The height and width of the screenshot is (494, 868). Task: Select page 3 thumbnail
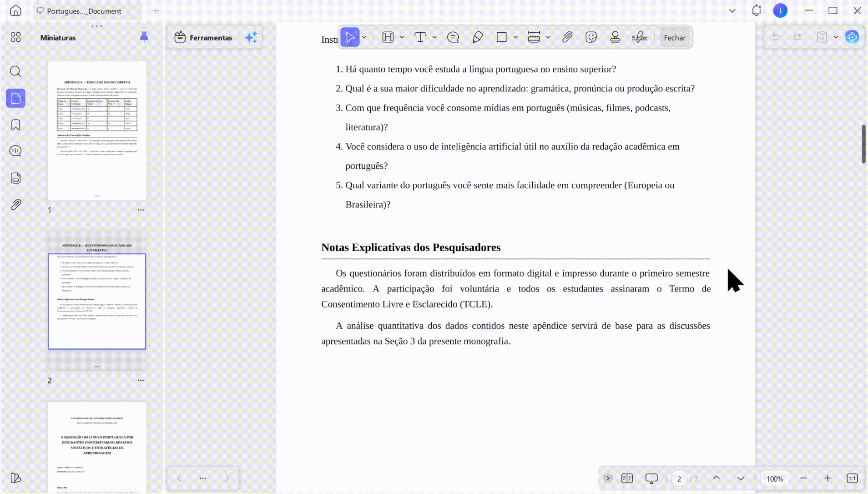[97, 448]
